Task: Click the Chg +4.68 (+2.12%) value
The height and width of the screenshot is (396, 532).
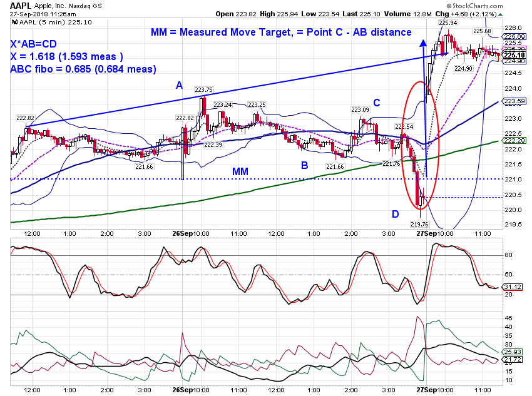Action: [x=466, y=14]
